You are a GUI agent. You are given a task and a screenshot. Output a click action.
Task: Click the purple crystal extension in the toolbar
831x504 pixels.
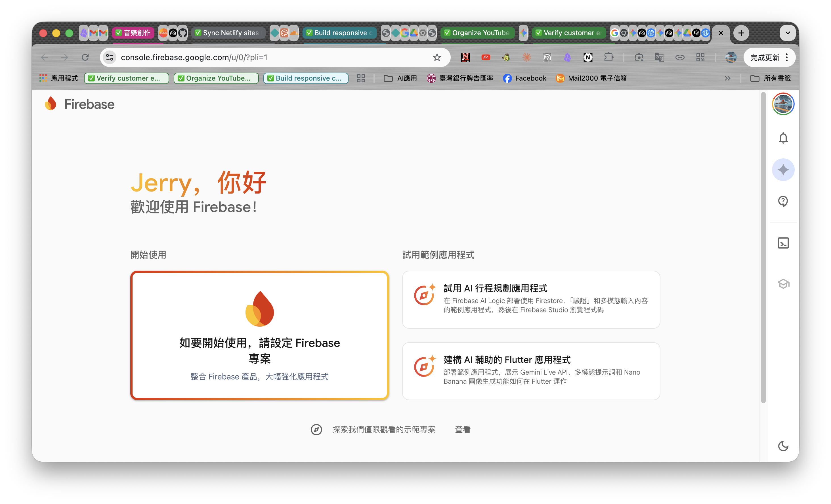coord(567,57)
